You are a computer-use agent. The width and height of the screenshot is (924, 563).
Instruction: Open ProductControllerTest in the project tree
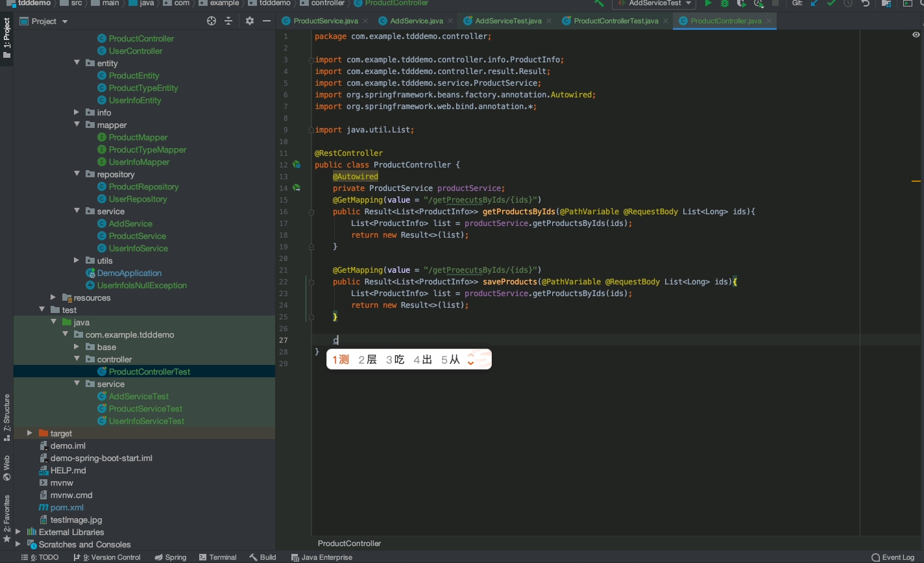click(149, 371)
